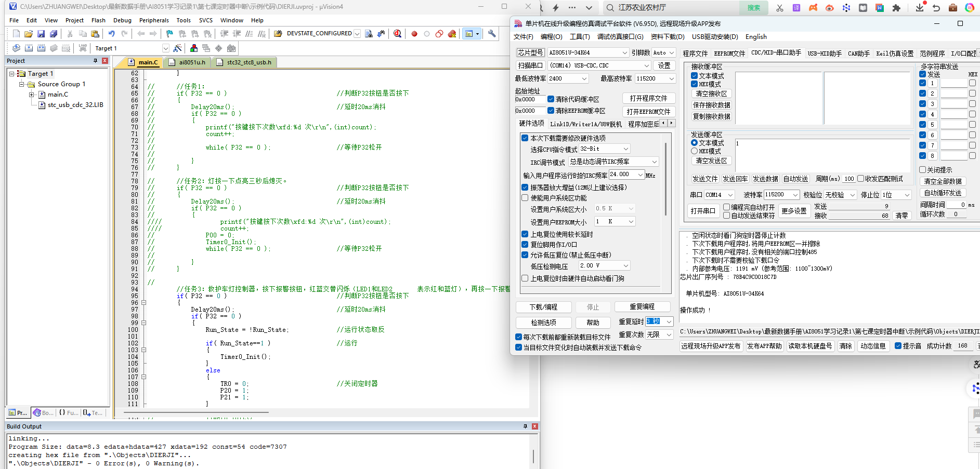Image resolution: width=980 pixels, height=469 pixels.
Task: Start the debug session with the magnifier icon
Action: click(398, 34)
